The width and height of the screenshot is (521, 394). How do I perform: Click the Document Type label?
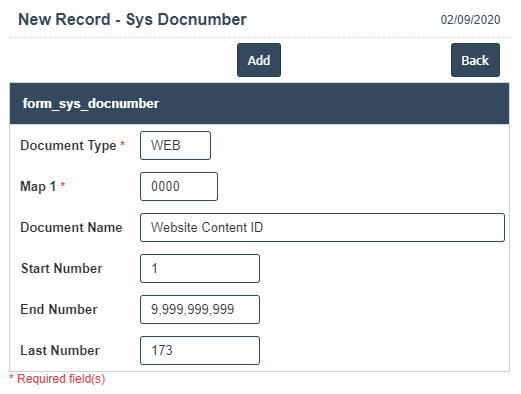click(x=68, y=146)
